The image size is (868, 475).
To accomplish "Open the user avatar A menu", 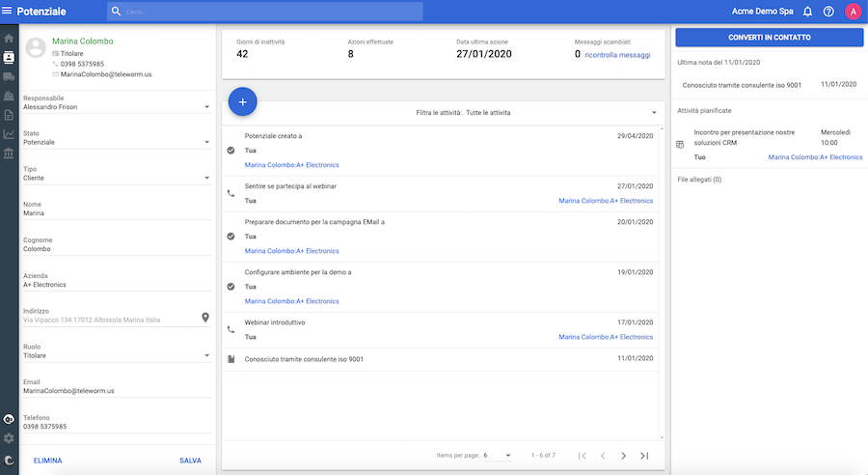I will pyautogui.click(x=854, y=11).
